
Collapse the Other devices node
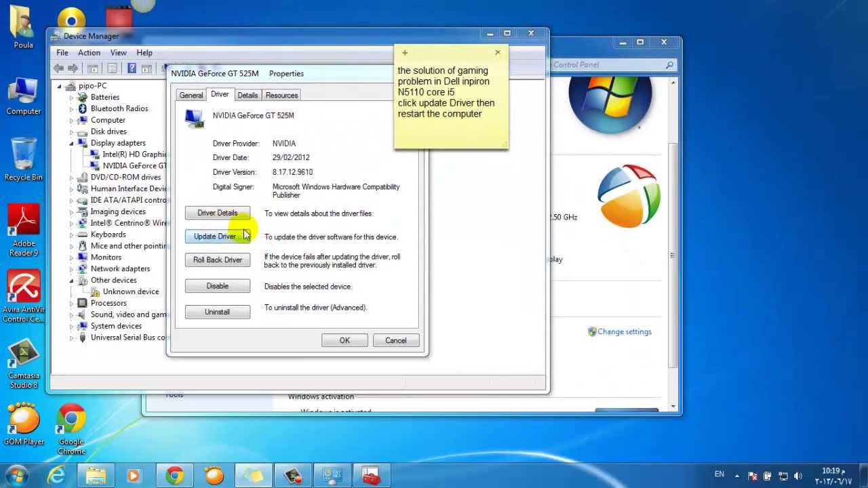[71, 281]
